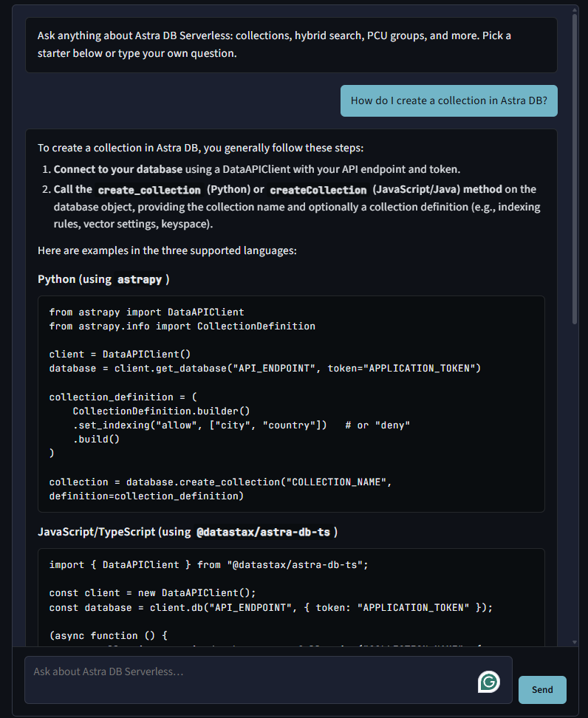588x718 pixels.
Task: Click heading 'JavaScript/TypeScript (using @datastax/astra-db-ts)'
Action: 188,532
